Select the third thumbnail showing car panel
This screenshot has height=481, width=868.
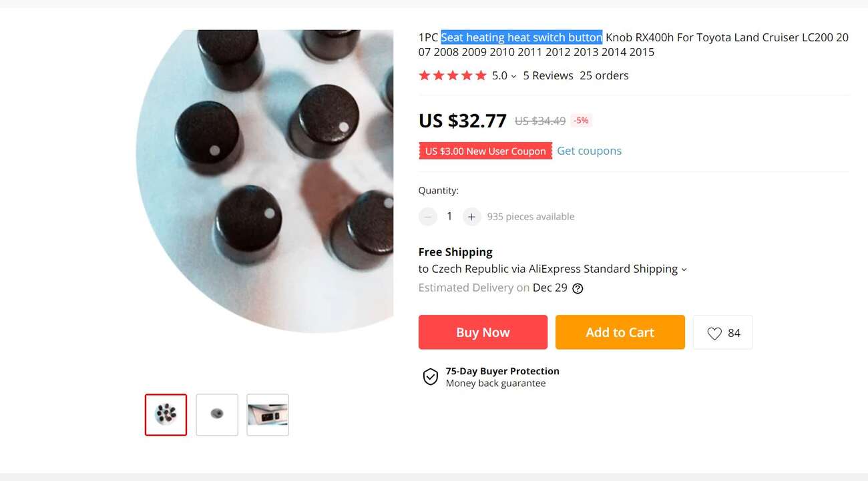268,415
